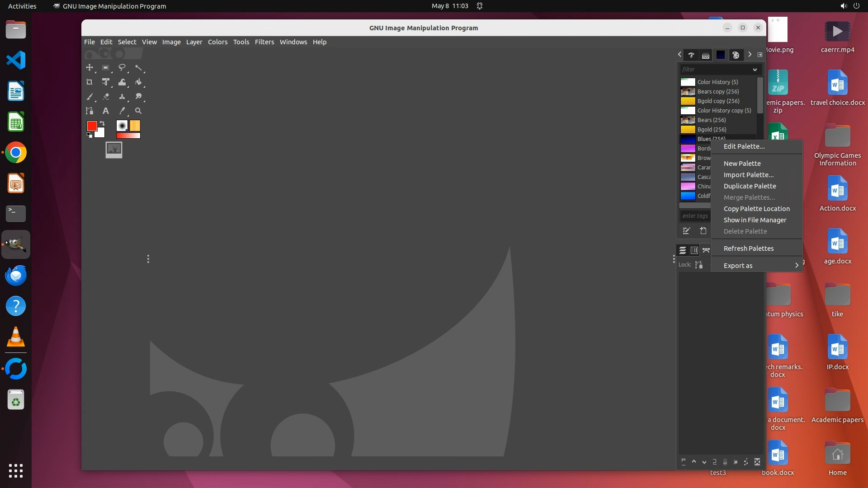Swap foreground and background colors
This screenshot has width=868, height=488.
[x=103, y=123]
